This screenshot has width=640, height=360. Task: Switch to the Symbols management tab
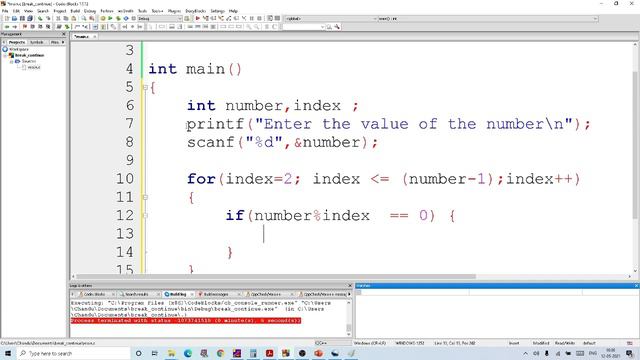click(36, 42)
